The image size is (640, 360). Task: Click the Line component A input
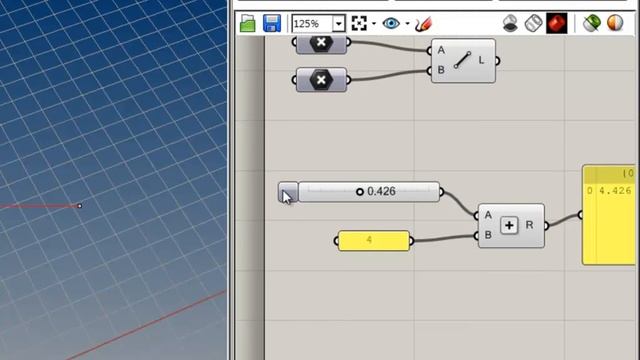[x=441, y=51]
